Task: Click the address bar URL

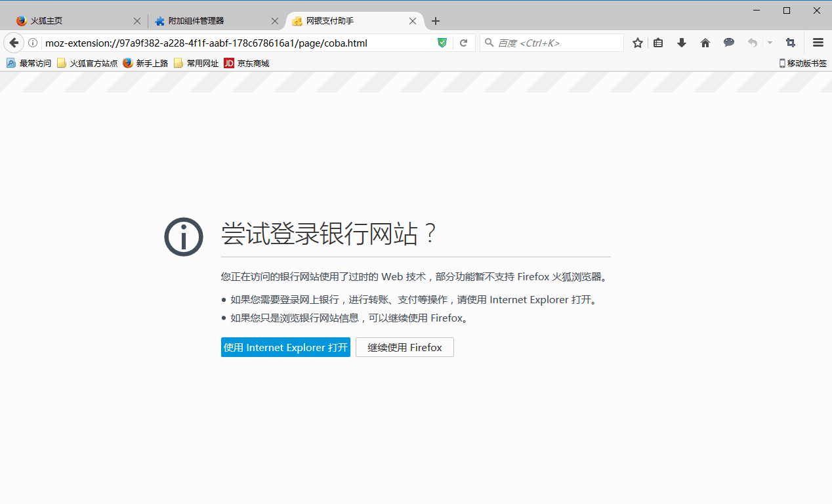Action: (206, 43)
